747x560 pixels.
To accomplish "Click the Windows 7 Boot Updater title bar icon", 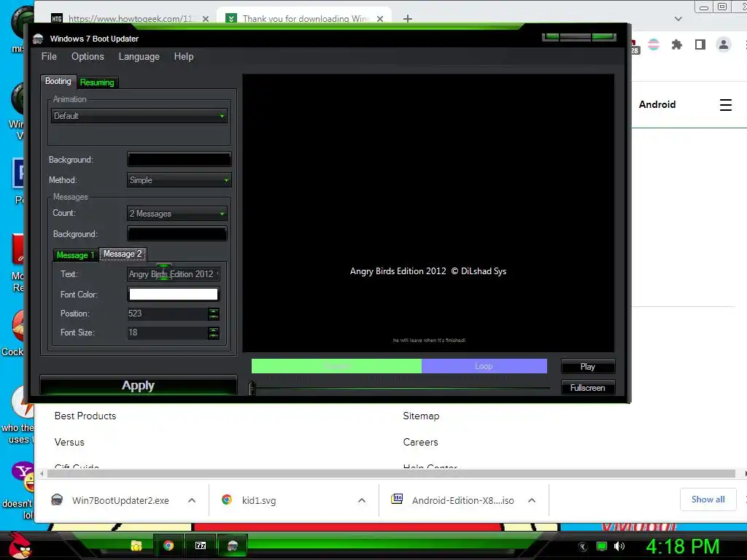I will click(38, 39).
